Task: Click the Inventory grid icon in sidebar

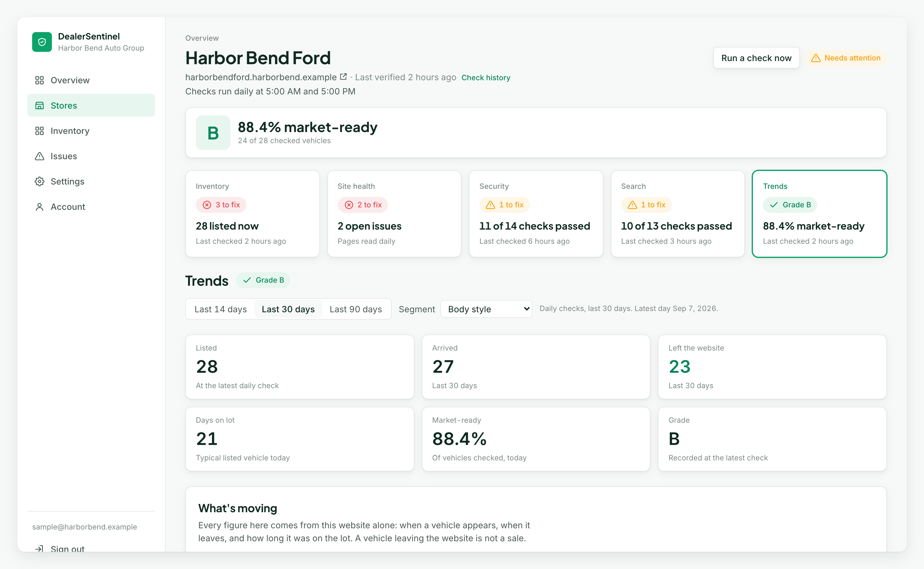Action: click(40, 131)
